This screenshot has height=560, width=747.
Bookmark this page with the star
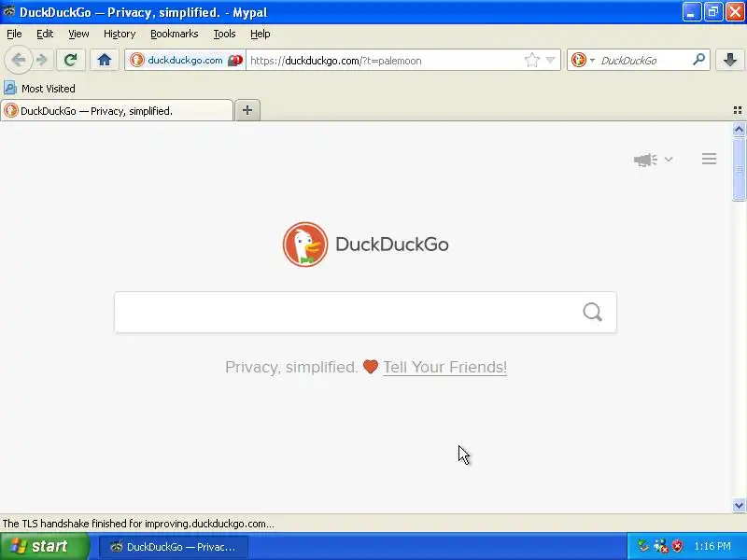click(531, 60)
